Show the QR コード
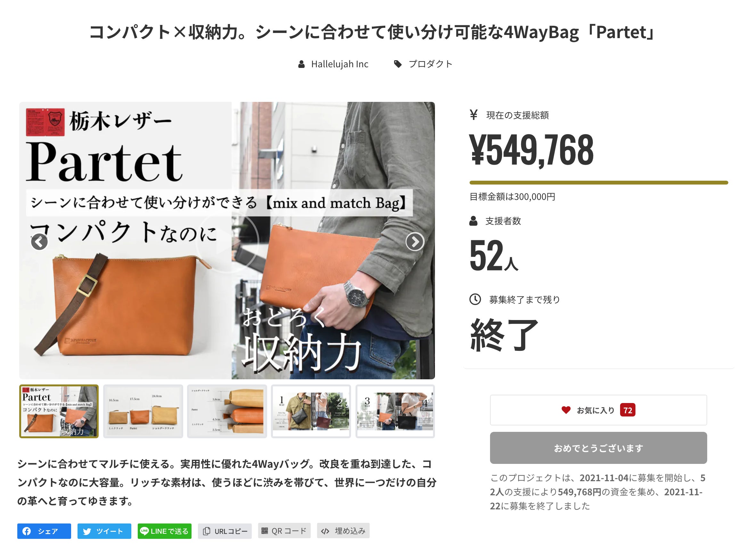Screen dimensions: 745x560 pyautogui.click(x=284, y=531)
